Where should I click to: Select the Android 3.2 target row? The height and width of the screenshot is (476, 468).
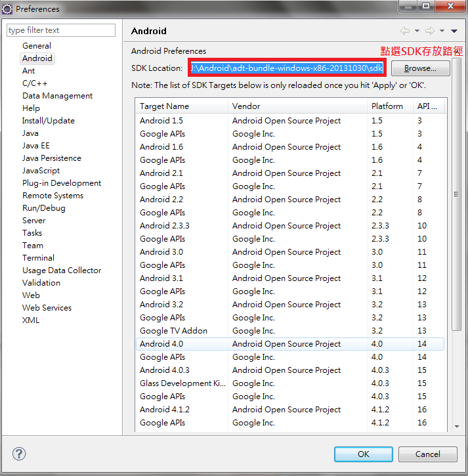290,304
